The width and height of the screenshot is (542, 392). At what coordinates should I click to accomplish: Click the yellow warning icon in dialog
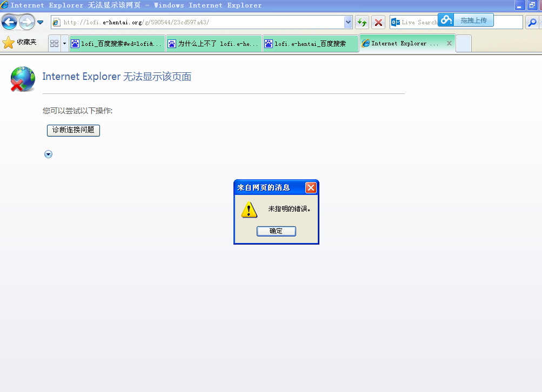249,209
